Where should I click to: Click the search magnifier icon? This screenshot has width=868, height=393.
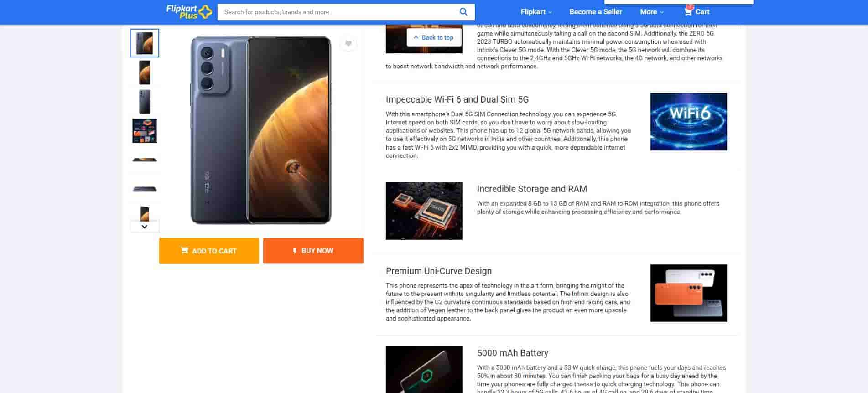463,12
